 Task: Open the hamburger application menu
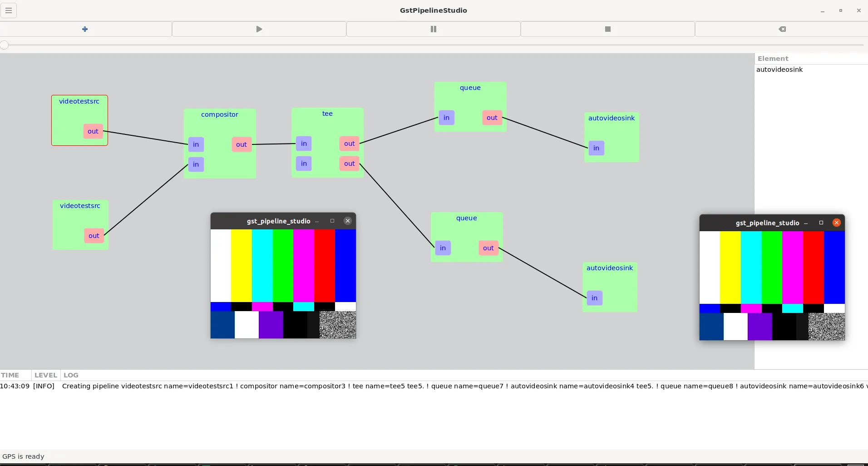[9, 10]
